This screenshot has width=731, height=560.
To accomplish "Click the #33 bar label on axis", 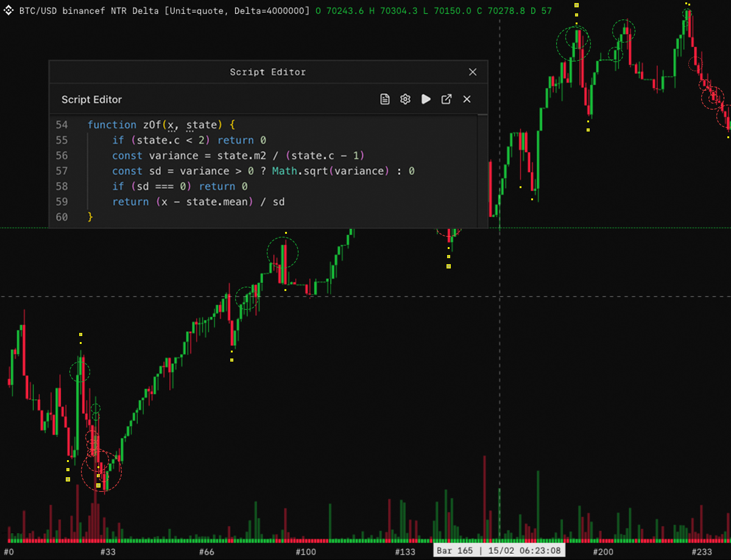I will coord(107,551).
